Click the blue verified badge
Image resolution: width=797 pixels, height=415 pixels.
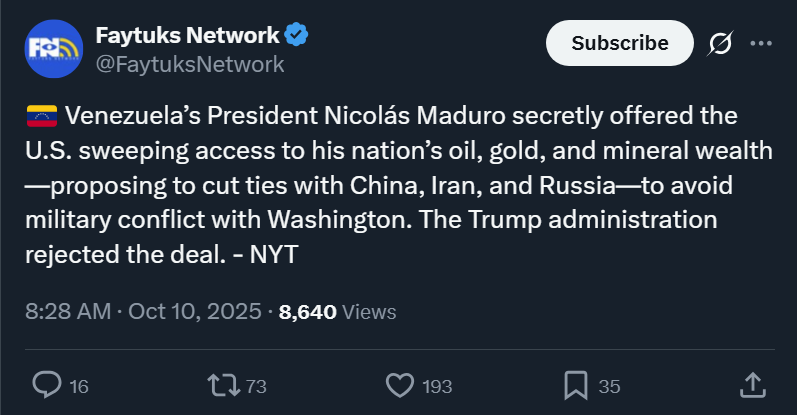tap(297, 35)
